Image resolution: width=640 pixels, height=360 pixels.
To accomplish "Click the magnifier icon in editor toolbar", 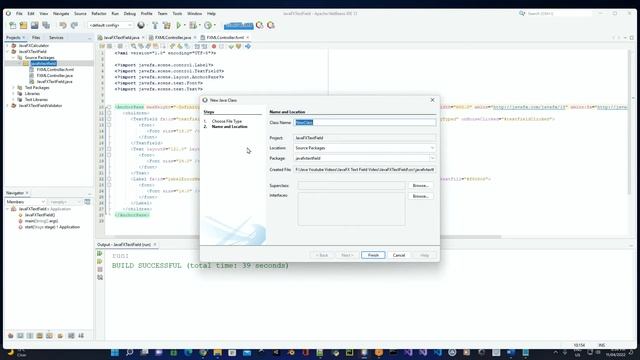I will [x=133, y=46].
